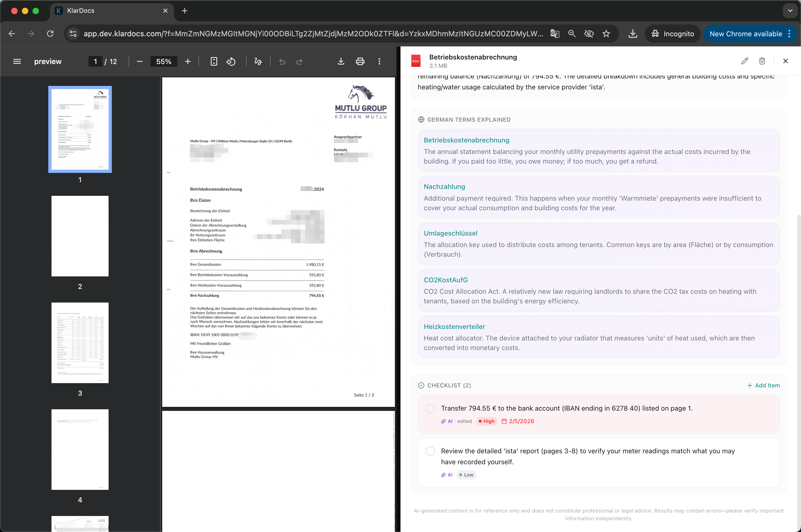
Task: Open the High priority badge dropdown
Action: click(x=486, y=421)
